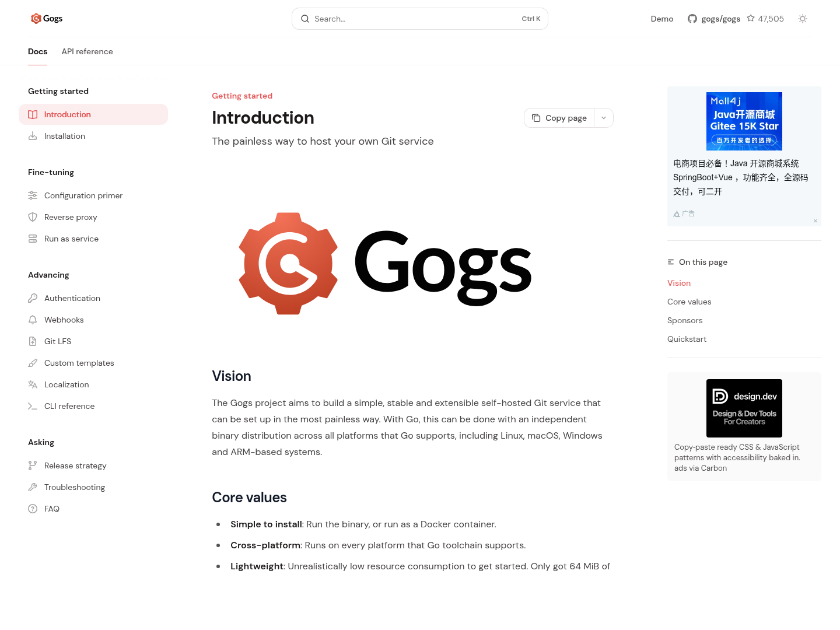This screenshot has height=630, width=840.
Task: Open the Release strategy page
Action: [93, 466]
